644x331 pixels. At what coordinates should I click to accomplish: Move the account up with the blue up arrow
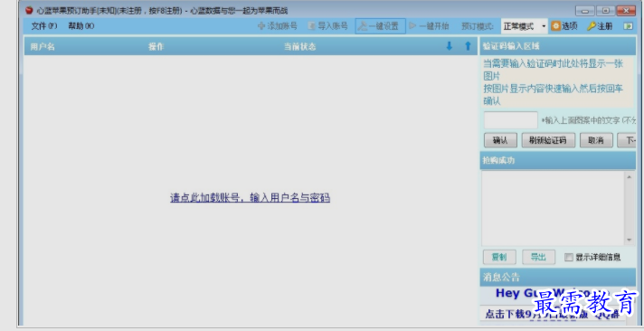tap(468, 46)
